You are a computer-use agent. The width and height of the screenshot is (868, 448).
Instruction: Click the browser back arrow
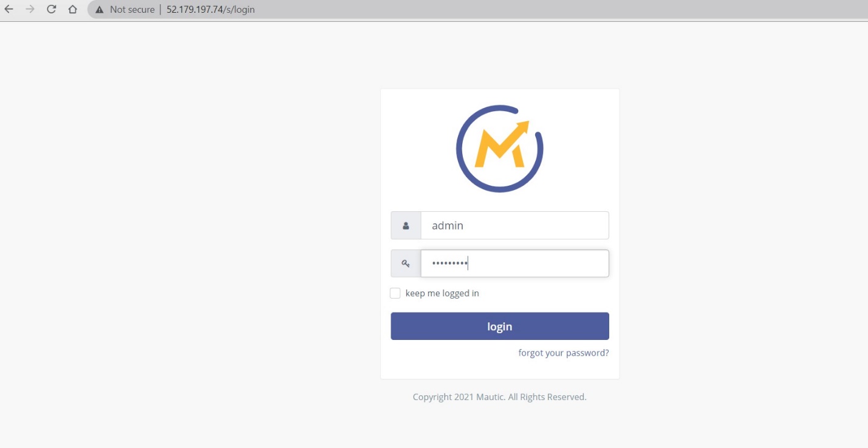pyautogui.click(x=9, y=9)
